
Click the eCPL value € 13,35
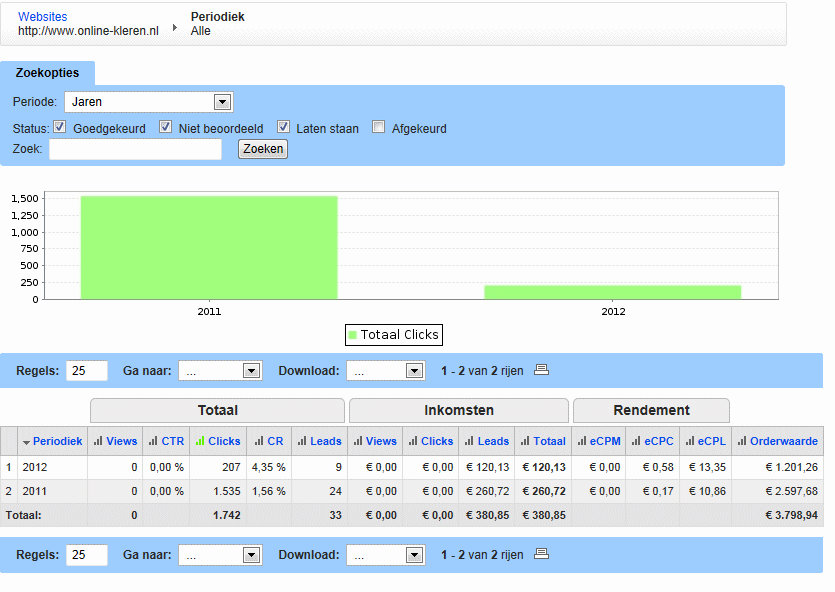tap(707, 467)
